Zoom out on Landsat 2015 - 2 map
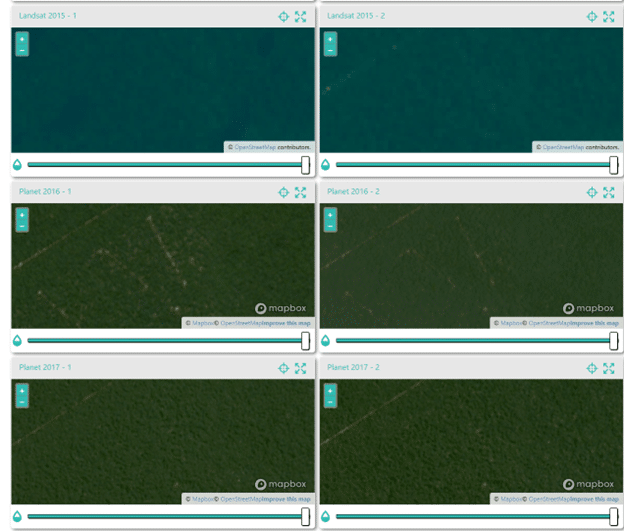 coord(330,50)
